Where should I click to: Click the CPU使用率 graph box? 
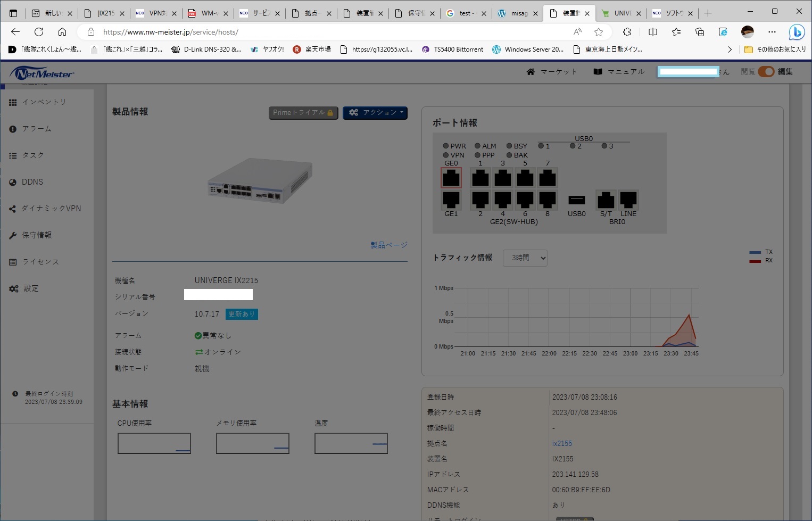(154, 443)
